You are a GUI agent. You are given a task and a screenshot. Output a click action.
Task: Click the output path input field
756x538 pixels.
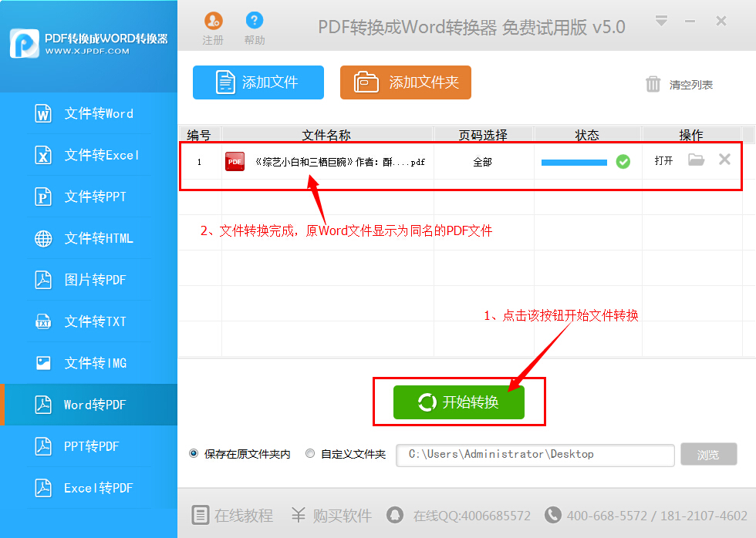(x=535, y=456)
